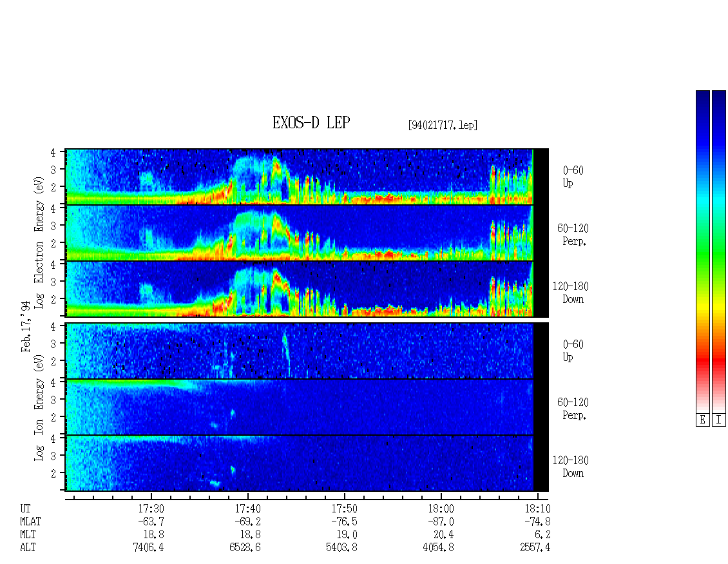Click the 0-60 Up label beside ion panel
The image size is (728, 564).
point(573,351)
